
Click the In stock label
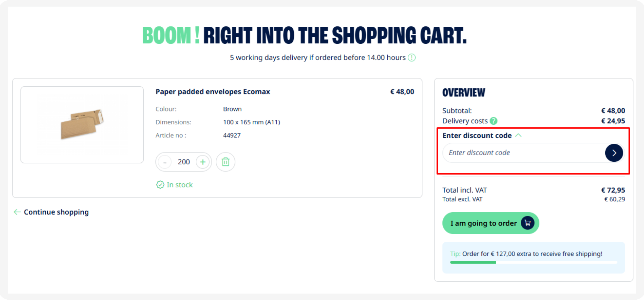[x=180, y=185]
